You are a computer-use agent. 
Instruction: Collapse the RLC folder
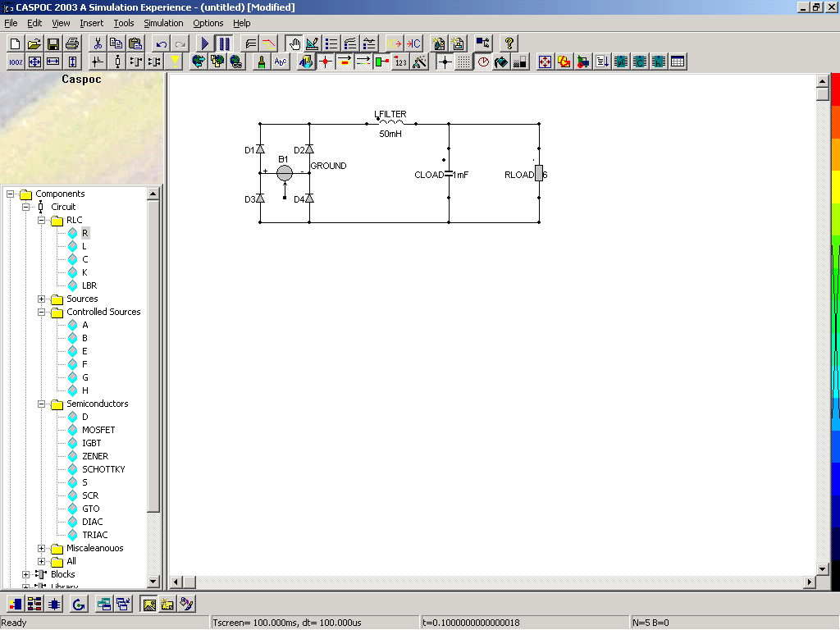click(41, 220)
